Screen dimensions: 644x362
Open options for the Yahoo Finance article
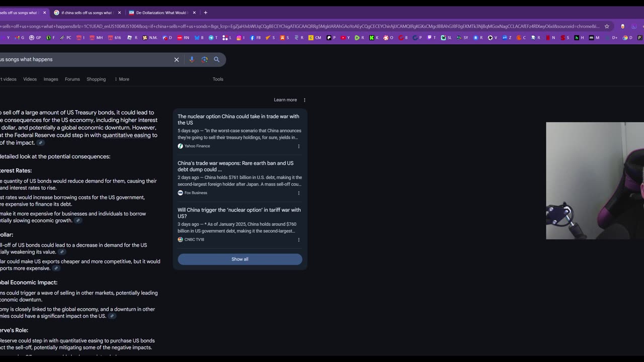(299, 146)
